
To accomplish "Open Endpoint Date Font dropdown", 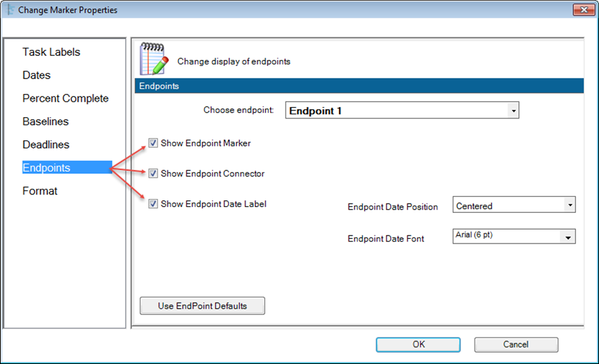I will pyautogui.click(x=514, y=236).
